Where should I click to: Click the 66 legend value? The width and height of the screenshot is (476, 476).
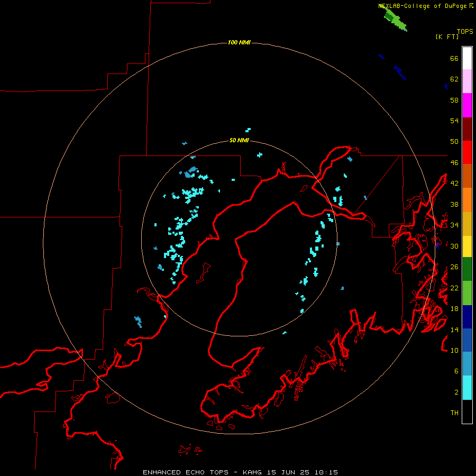tap(454, 58)
